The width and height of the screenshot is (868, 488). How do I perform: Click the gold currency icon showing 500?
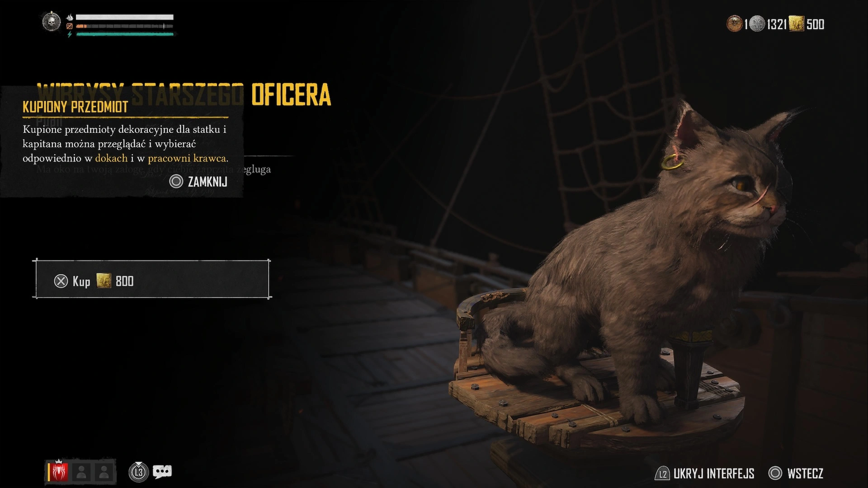[797, 23]
